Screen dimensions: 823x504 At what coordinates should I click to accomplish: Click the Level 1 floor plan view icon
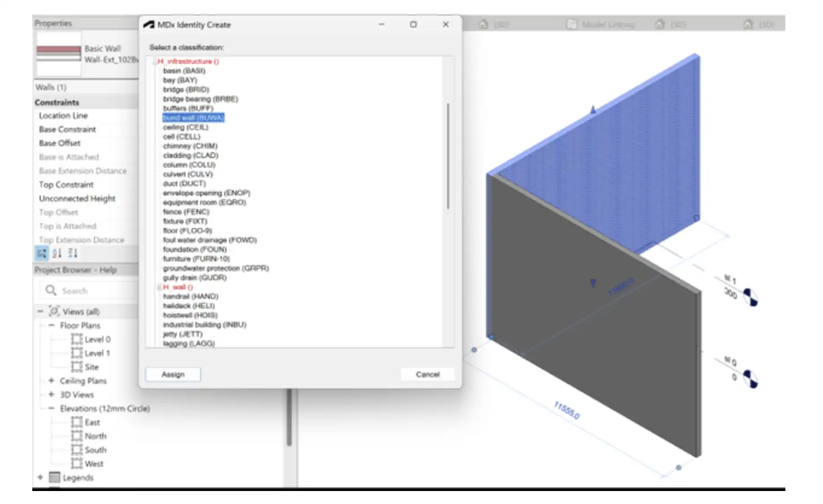pos(77,353)
